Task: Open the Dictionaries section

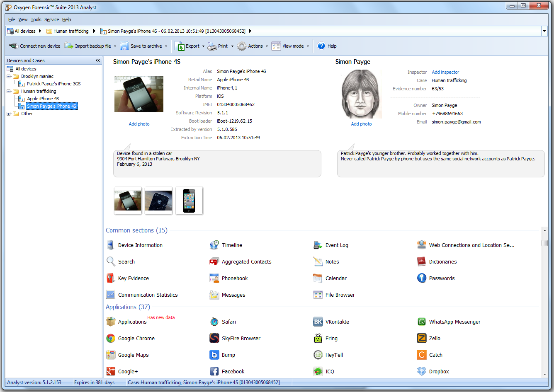Action: pos(437,262)
